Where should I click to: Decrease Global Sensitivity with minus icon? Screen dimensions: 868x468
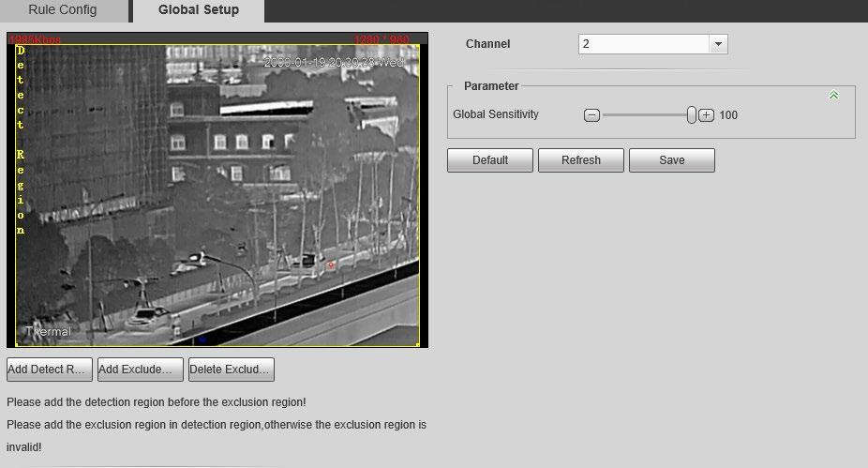(x=591, y=115)
